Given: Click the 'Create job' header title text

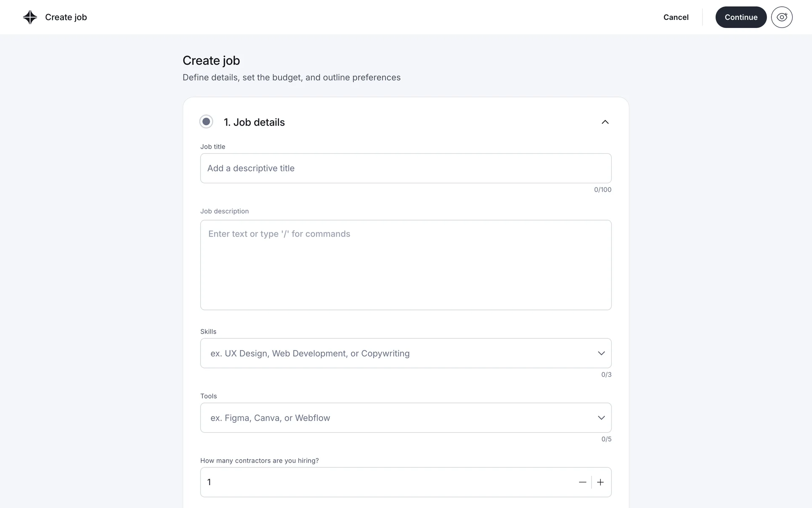Looking at the screenshot, I should 66,17.
